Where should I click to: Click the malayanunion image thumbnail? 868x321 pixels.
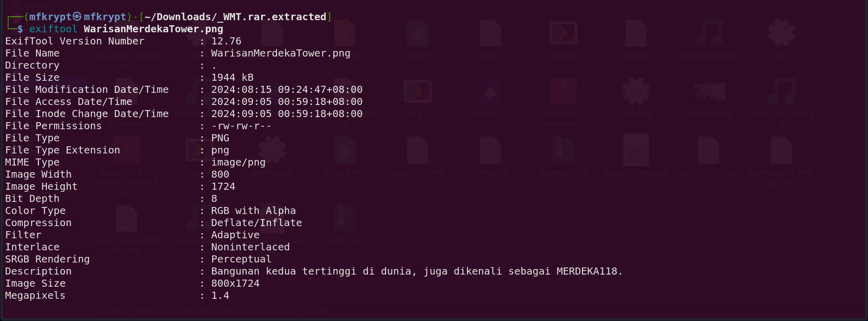708,93
